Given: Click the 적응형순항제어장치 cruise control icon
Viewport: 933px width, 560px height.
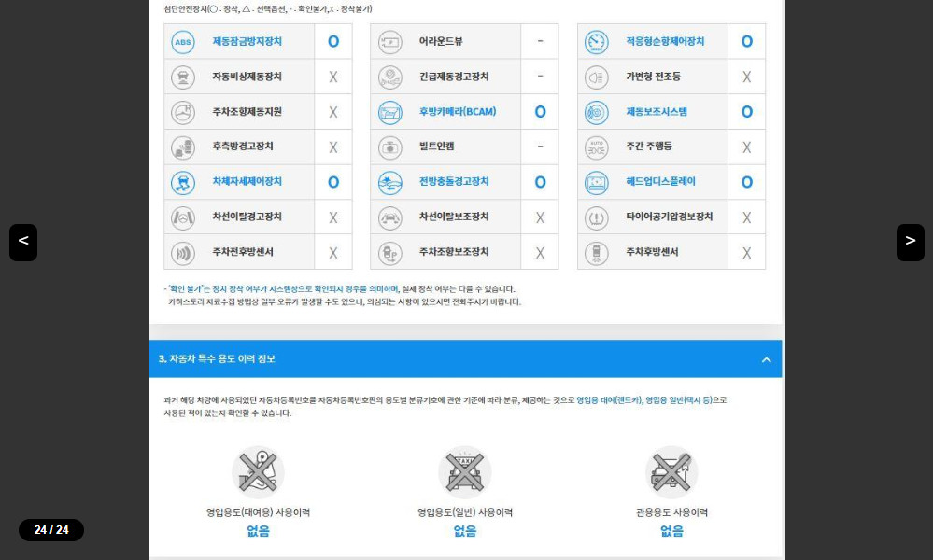Looking at the screenshot, I should click(x=596, y=42).
